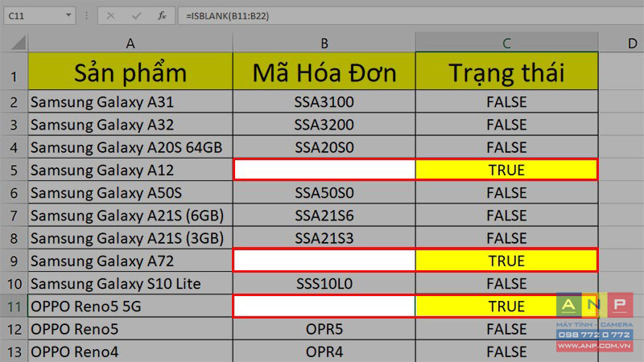Click TRUE status for OPPO Reno5 5G
The width and height of the screenshot is (644, 362).
tap(506, 306)
